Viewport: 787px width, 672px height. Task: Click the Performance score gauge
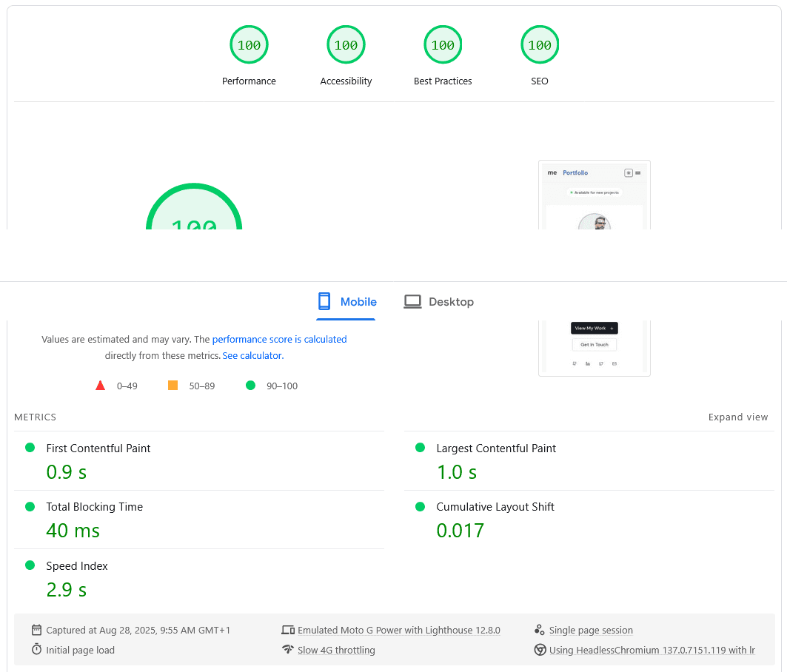click(x=249, y=45)
